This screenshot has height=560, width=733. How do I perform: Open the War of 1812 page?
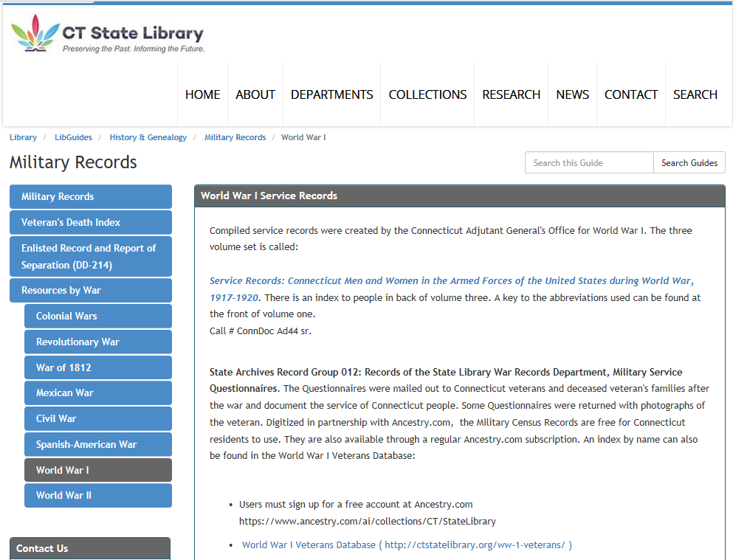98,367
